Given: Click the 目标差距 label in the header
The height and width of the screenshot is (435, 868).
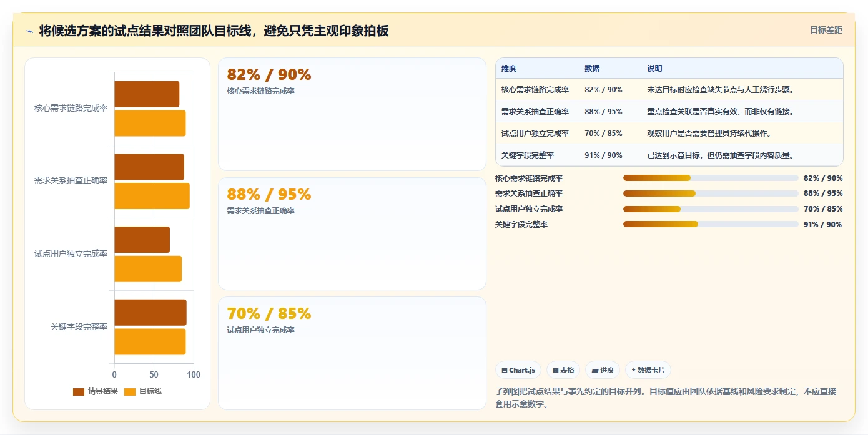Looking at the screenshot, I should click(x=826, y=30).
